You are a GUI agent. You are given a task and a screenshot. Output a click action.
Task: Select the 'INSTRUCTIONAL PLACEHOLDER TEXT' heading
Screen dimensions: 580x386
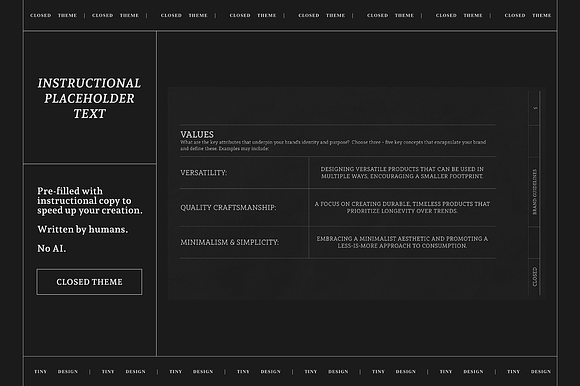coord(89,98)
